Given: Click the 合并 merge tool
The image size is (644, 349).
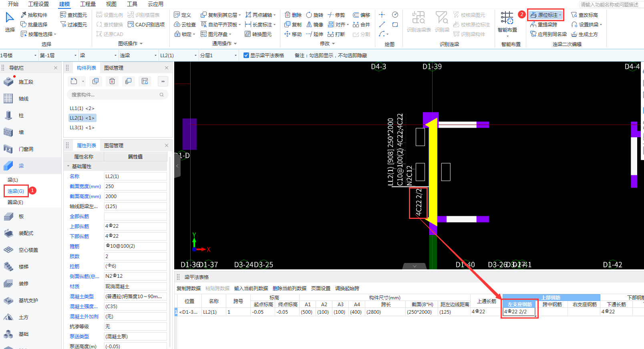Looking at the screenshot, I should [362, 24].
